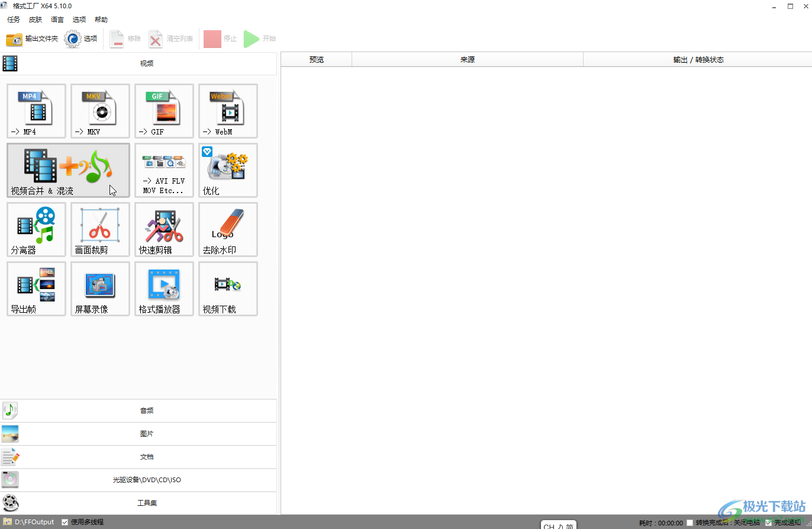The width and height of the screenshot is (812, 529).
Task: Launch the 格式播放器
Action: pyautogui.click(x=164, y=288)
